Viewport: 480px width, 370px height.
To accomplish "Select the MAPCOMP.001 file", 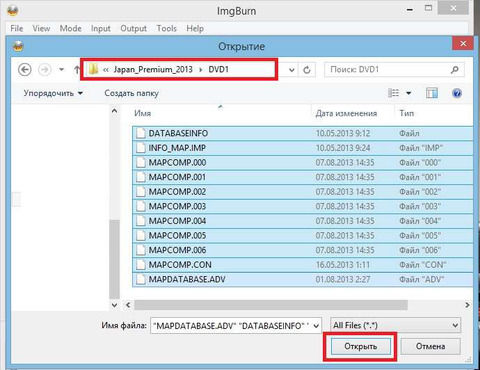I will (x=302, y=177).
